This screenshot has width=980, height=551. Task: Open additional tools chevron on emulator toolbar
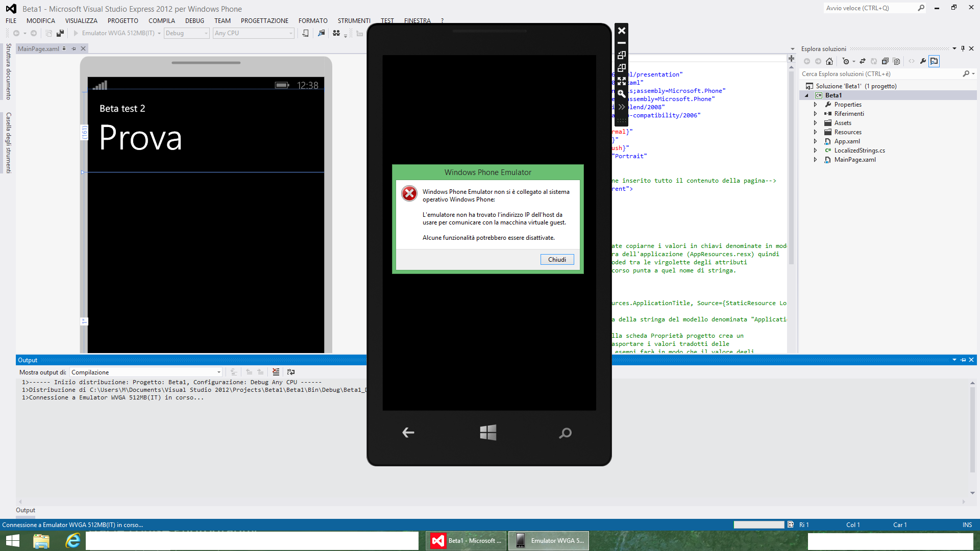(621, 107)
